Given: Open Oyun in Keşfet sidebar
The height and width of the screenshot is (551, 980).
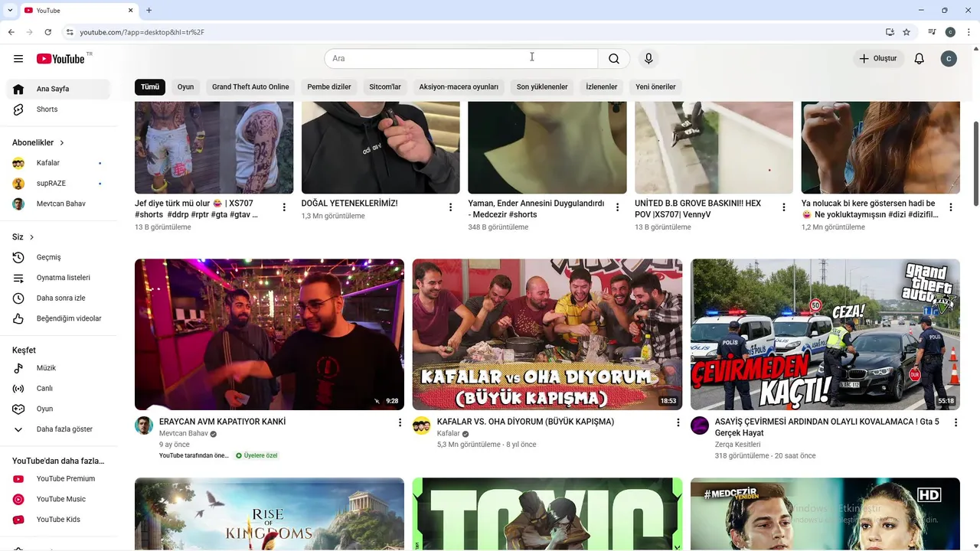Looking at the screenshot, I should pos(58,409).
